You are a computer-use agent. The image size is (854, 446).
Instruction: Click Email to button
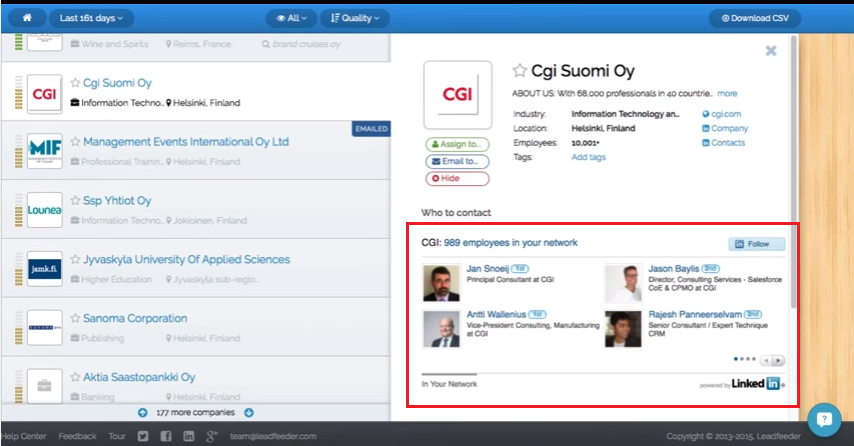[457, 161]
